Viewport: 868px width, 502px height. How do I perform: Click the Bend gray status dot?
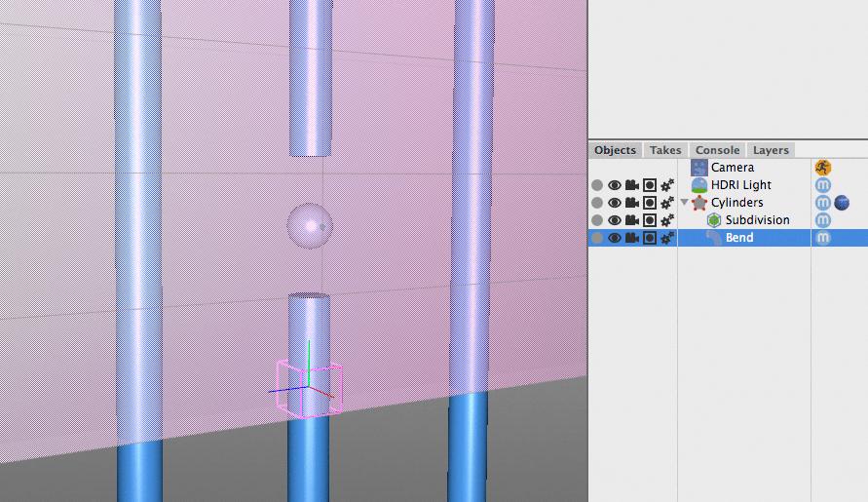pyautogui.click(x=597, y=238)
